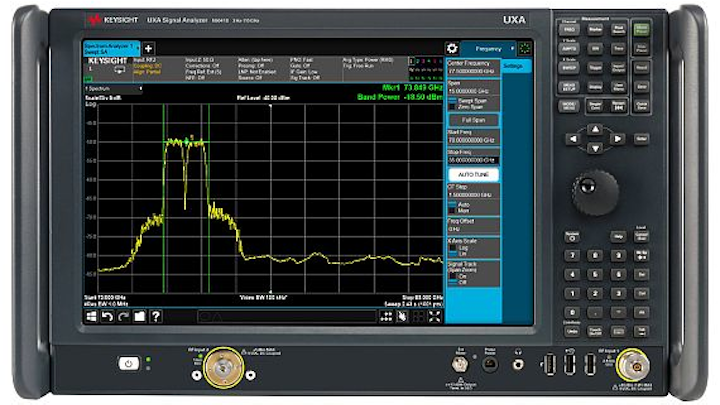Hit the up arrow hardware key

[x=595, y=129]
